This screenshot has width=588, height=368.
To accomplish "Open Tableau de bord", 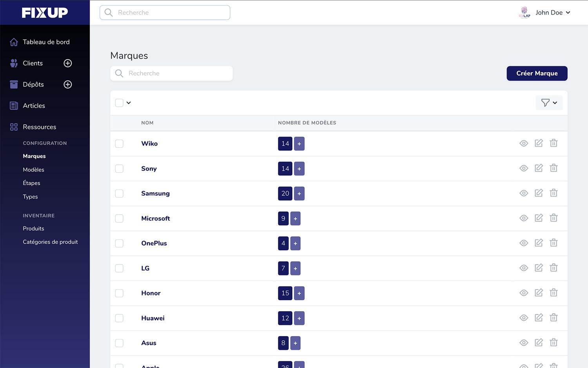I will point(46,42).
